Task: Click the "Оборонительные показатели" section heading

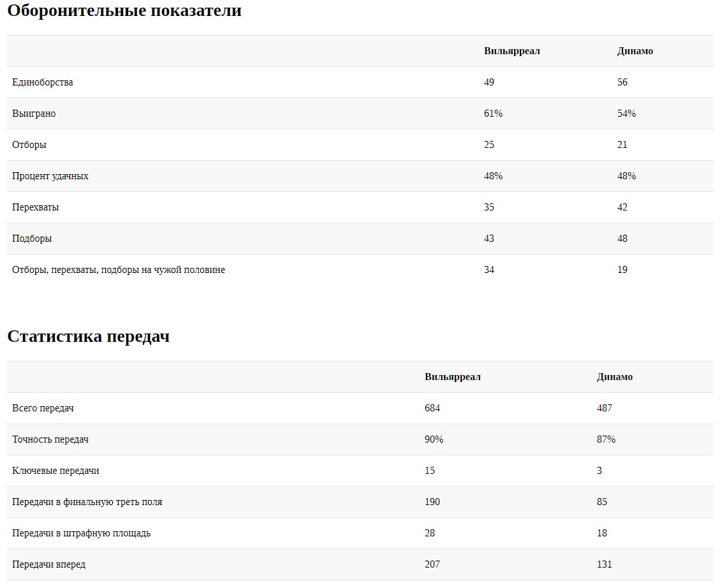Action: (x=124, y=11)
